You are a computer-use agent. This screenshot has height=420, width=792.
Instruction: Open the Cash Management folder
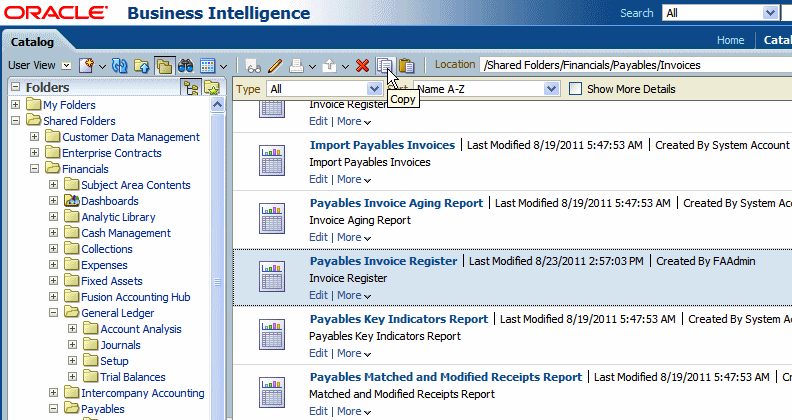pyautogui.click(x=126, y=233)
